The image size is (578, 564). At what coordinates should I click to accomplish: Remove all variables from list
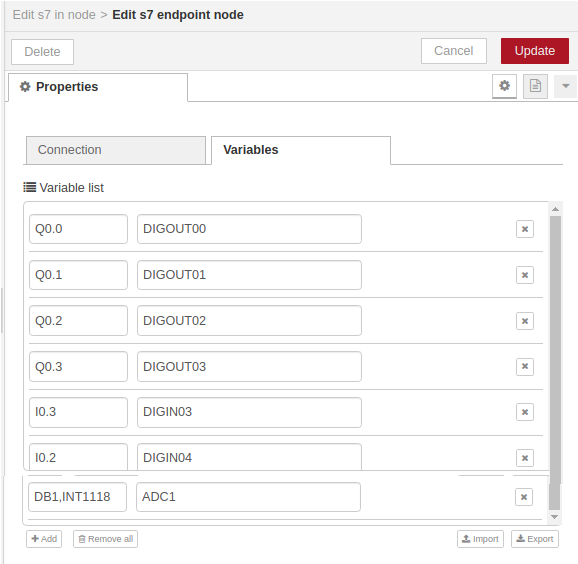pos(105,539)
